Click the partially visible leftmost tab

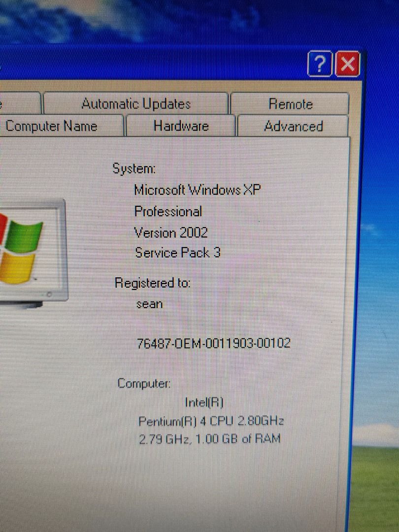click(x=15, y=104)
